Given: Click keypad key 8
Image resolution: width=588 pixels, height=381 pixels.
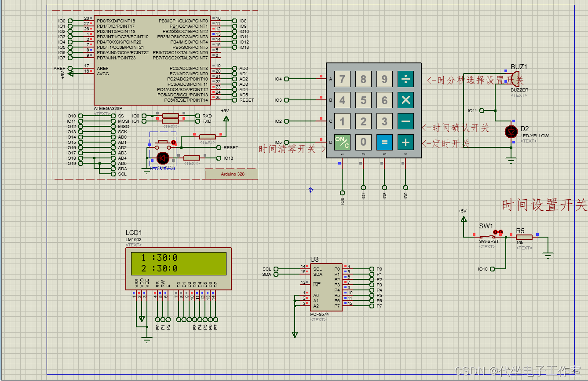Looking at the screenshot, I should [363, 79].
